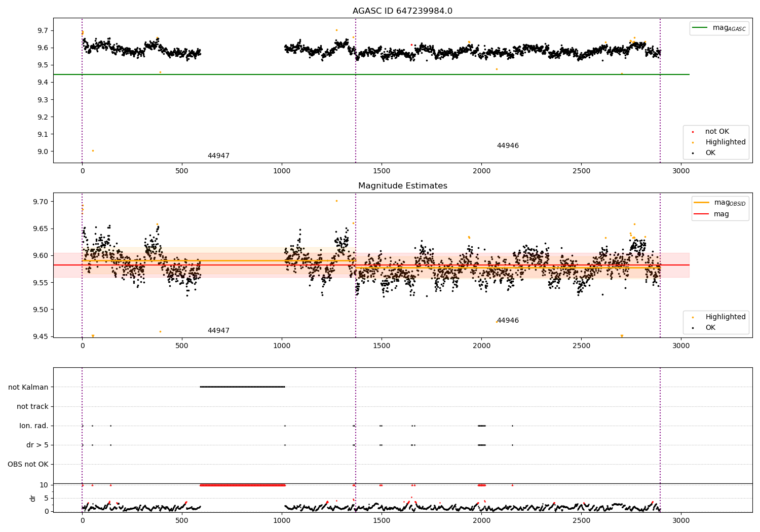Click the '1500' x-tick under the top plot

(382, 171)
